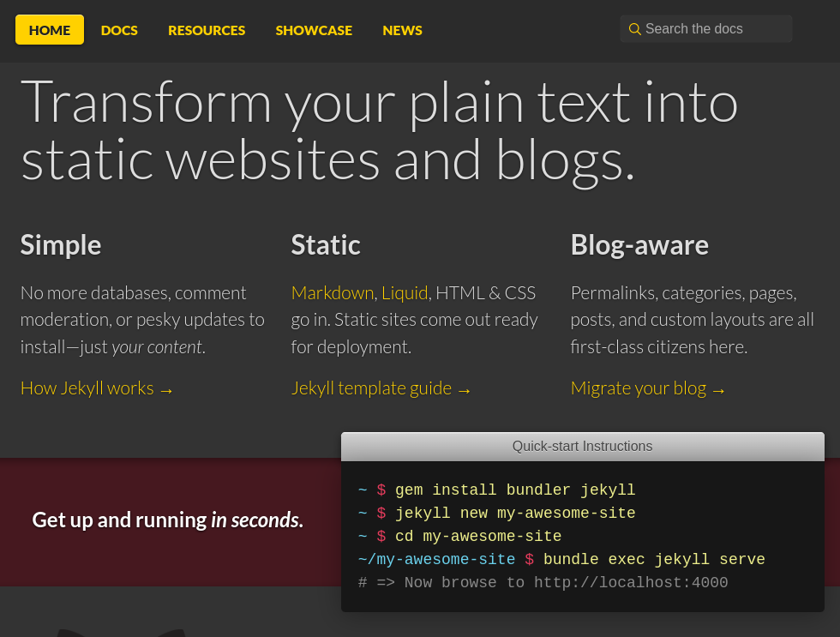Image resolution: width=840 pixels, height=637 pixels.
Task: Visit the SHOWCASE page
Action: (x=314, y=31)
